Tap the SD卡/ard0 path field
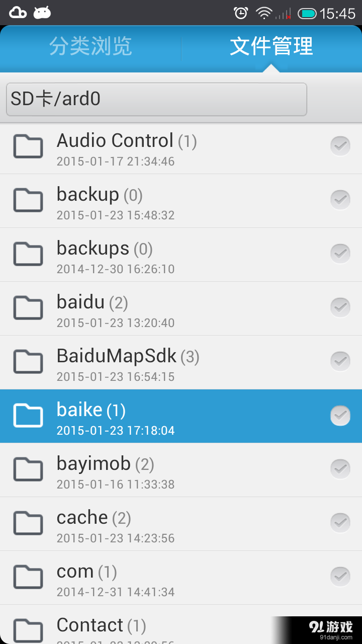Image resolution: width=362 pixels, height=644 pixels. [x=156, y=99]
